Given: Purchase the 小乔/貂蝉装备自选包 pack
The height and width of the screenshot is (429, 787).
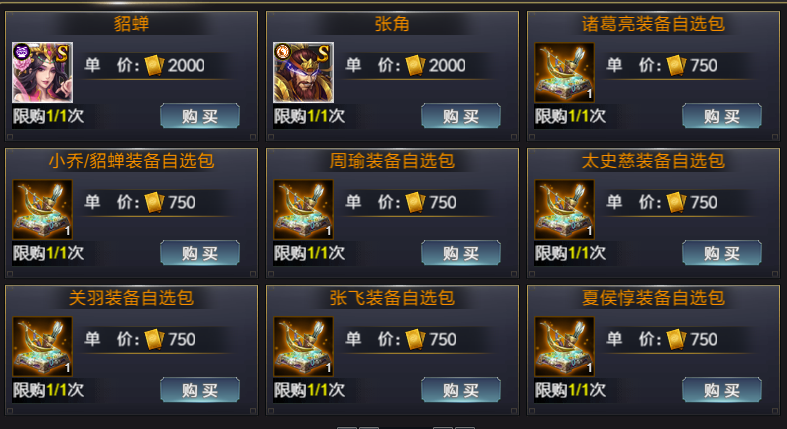Looking at the screenshot, I should click(200, 253).
